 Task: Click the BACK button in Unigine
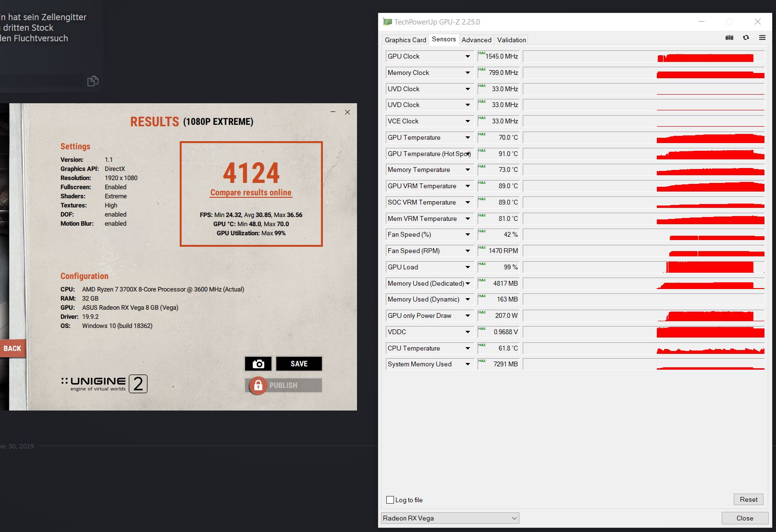[12, 349]
